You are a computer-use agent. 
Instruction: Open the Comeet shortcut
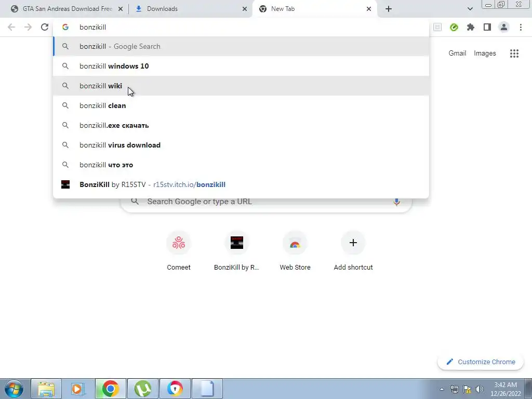pyautogui.click(x=179, y=251)
